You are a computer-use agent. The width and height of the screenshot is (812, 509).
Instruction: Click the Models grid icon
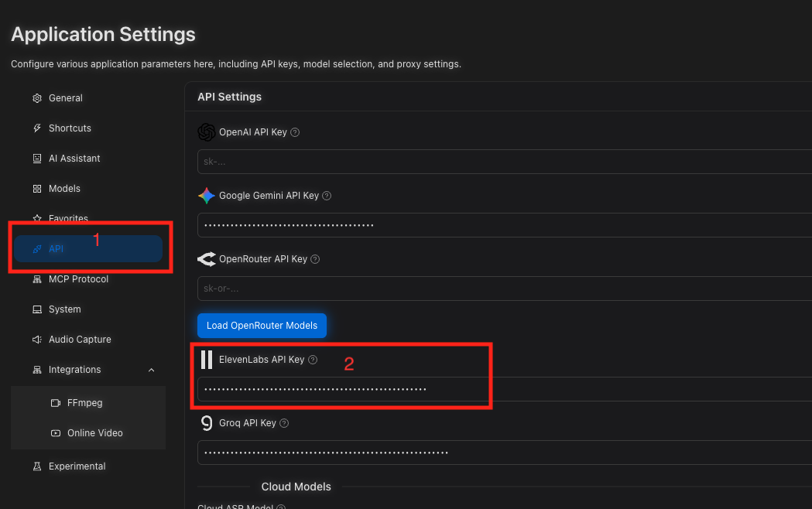coord(37,189)
